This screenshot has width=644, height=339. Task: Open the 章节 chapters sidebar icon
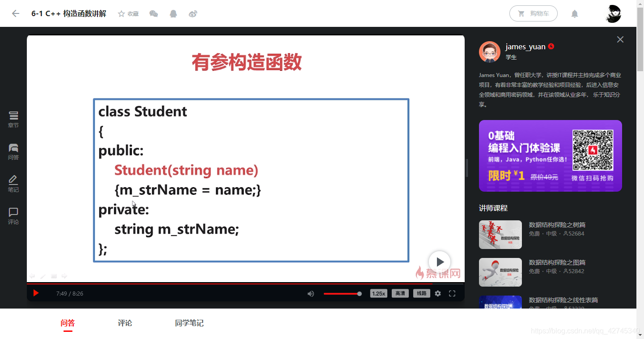tap(13, 120)
